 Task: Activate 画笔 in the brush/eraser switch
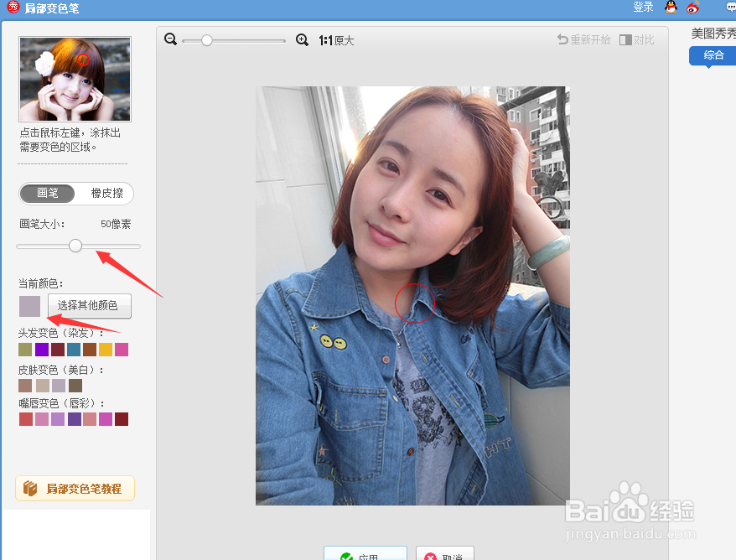(x=47, y=194)
